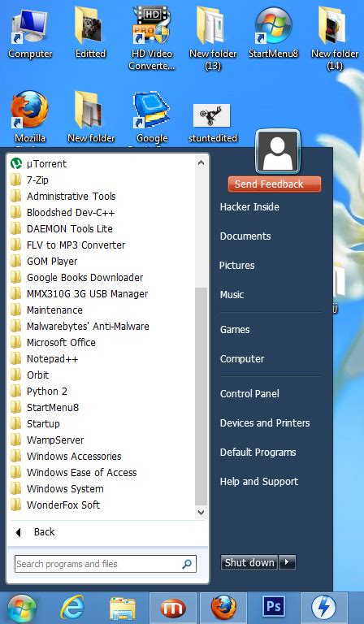Click the Windows Start orb on taskbar
Viewport: 364px width, 624px height.
pos(21,608)
